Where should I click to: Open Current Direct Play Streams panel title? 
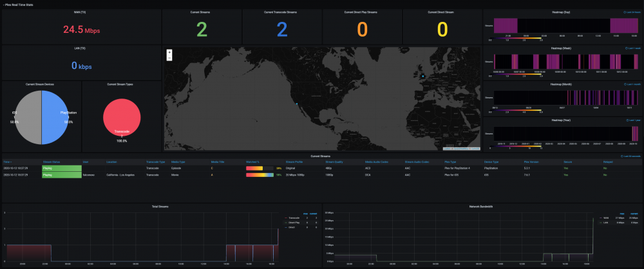coord(361,12)
